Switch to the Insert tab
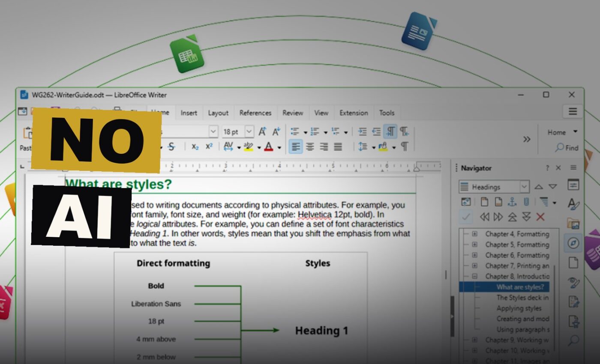Image resolution: width=600 pixels, height=364 pixels. (189, 113)
